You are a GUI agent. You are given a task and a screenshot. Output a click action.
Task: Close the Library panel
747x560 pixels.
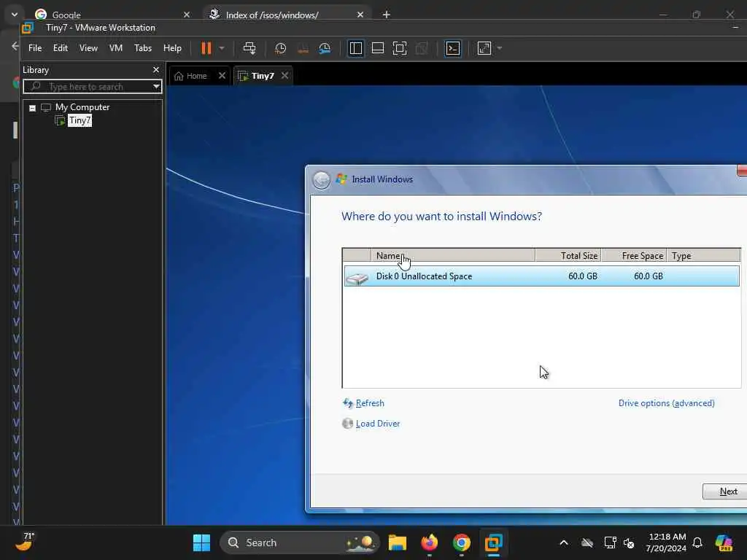(x=156, y=69)
